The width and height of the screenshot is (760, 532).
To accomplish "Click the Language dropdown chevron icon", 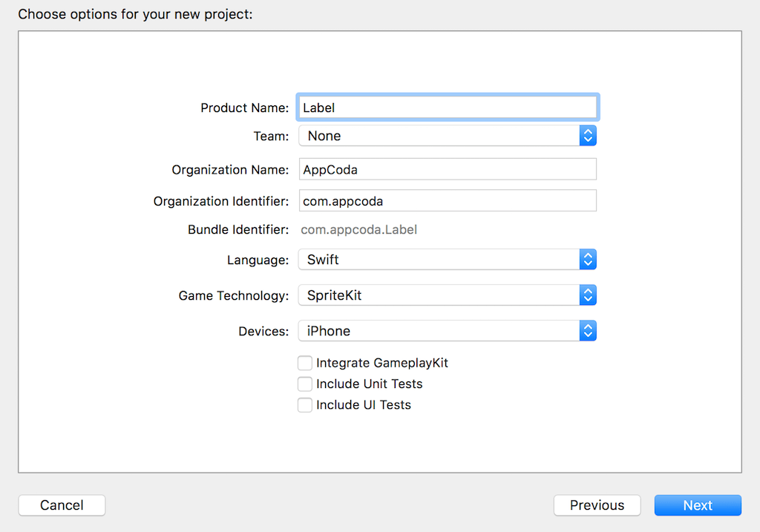I will click(x=588, y=259).
